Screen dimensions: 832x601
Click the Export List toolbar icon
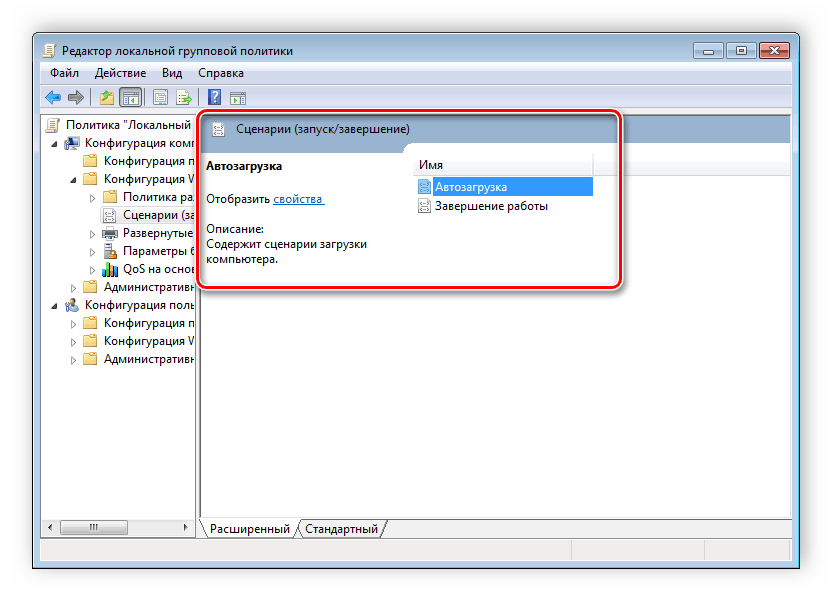click(x=184, y=98)
